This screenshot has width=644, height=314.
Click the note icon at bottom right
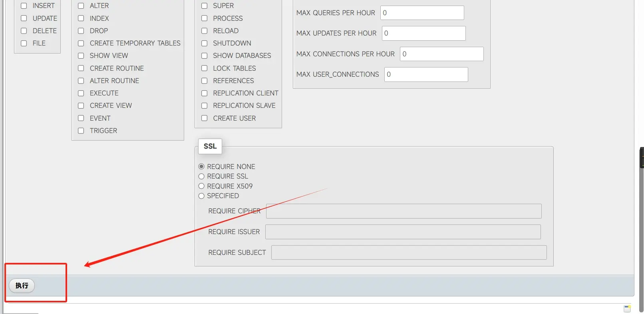(x=627, y=308)
